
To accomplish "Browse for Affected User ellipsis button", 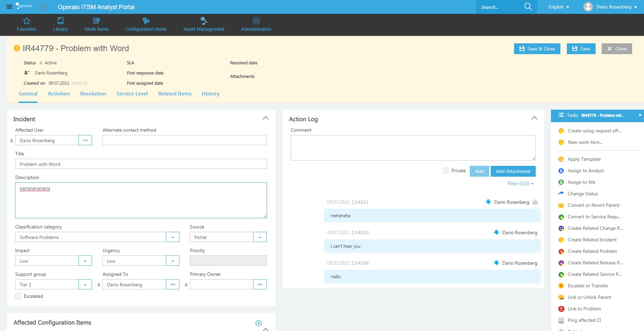I will click(85, 140).
